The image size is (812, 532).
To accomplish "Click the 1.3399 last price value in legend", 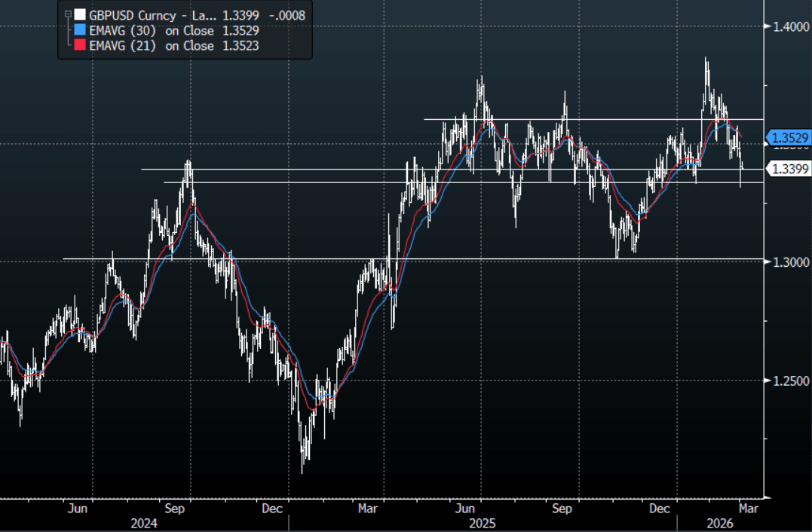I will [x=241, y=16].
